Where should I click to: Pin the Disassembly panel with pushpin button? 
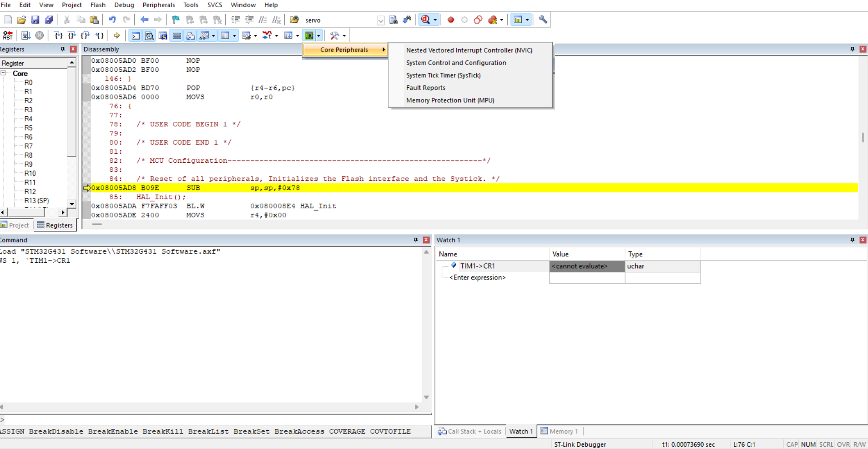pos(852,49)
